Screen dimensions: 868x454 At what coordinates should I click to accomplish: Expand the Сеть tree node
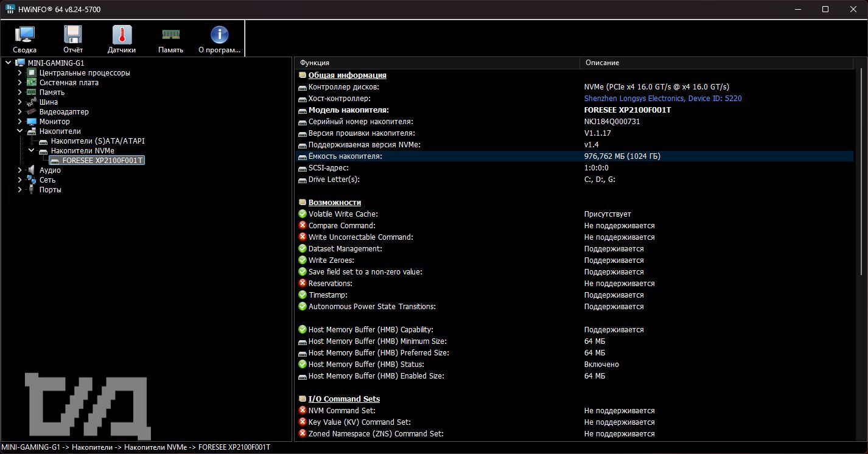[x=19, y=180]
